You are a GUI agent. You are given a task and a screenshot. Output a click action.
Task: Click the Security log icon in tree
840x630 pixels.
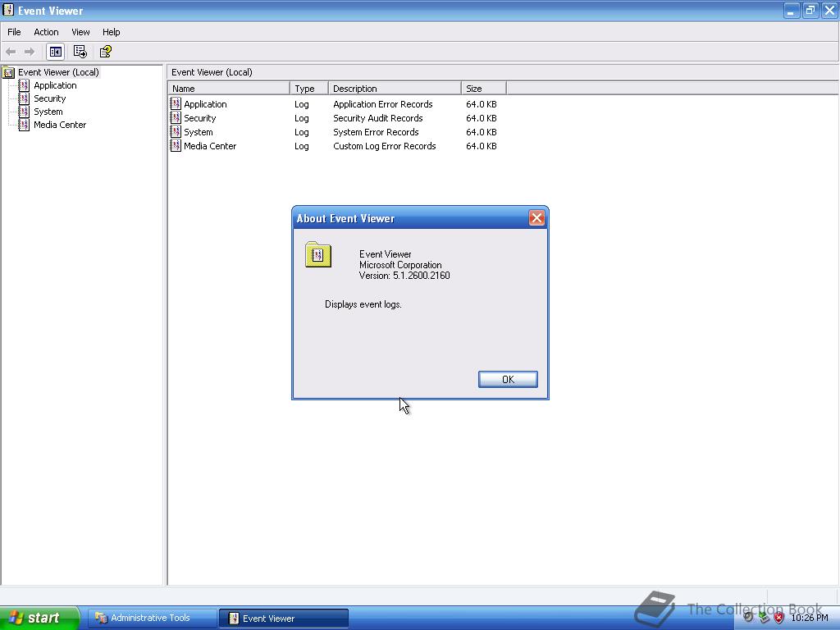(x=24, y=98)
